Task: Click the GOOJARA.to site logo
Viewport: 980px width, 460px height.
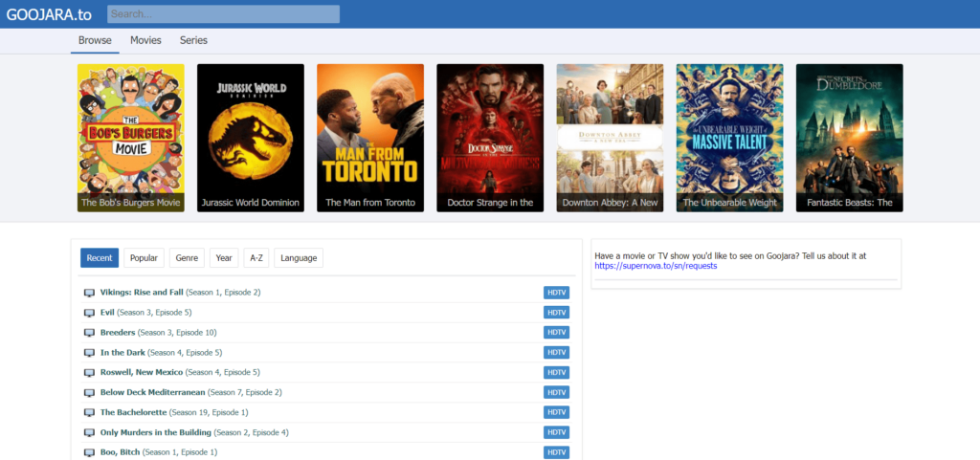Action: (48, 14)
